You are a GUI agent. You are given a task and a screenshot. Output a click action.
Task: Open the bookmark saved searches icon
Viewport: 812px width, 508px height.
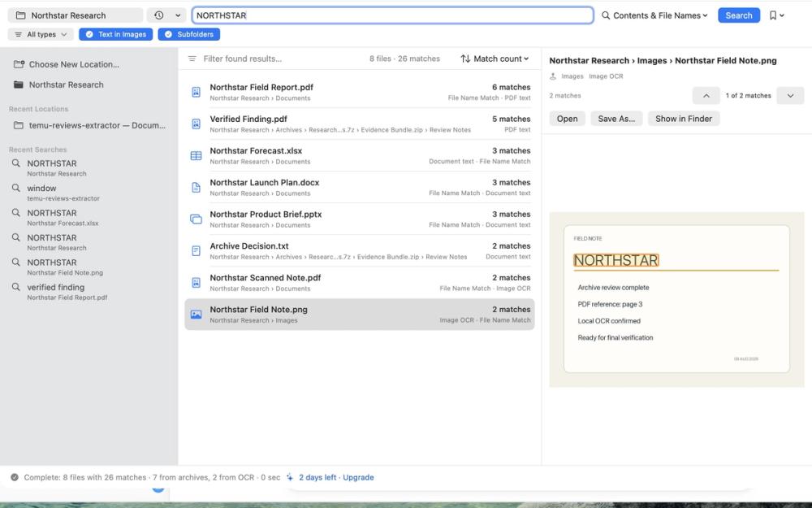click(773, 15)
